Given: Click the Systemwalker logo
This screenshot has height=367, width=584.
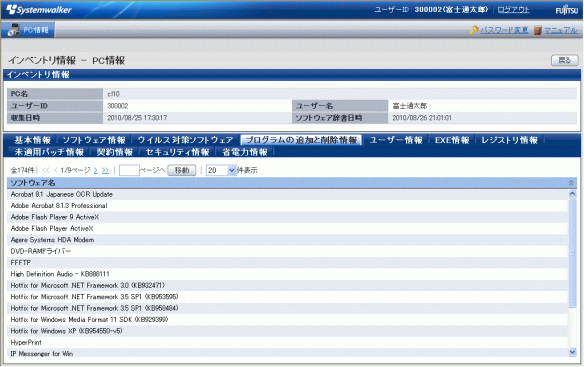Looking at the screenshot, I should tap(39, 10).
